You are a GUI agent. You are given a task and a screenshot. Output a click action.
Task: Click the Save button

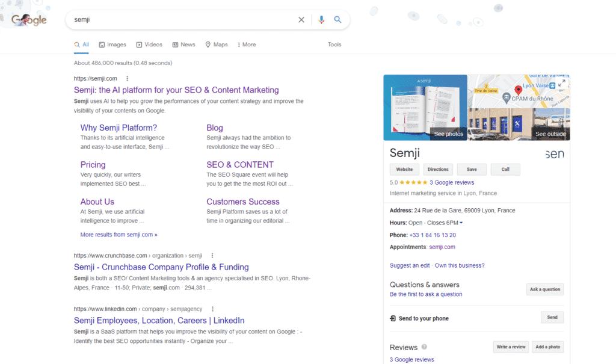click(472, 170)
